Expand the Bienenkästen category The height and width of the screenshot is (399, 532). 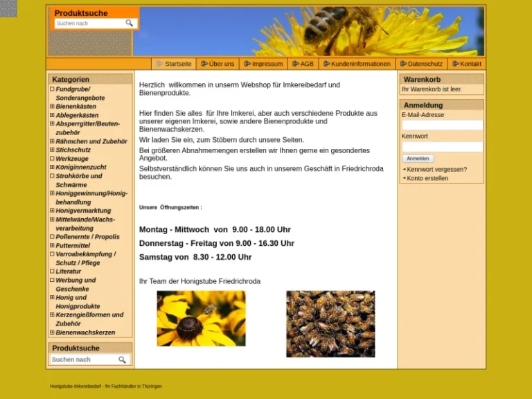click(x=52, y=106)
